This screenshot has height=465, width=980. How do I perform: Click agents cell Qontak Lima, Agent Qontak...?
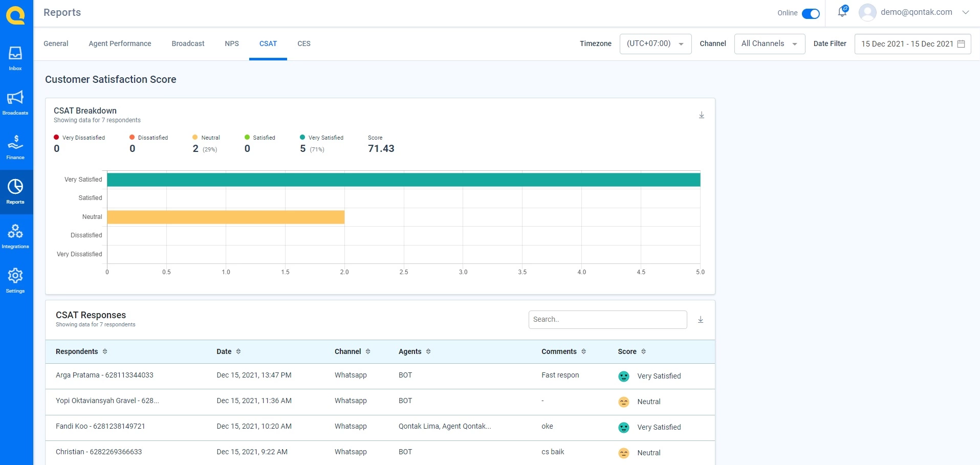(x=445, y=426)
